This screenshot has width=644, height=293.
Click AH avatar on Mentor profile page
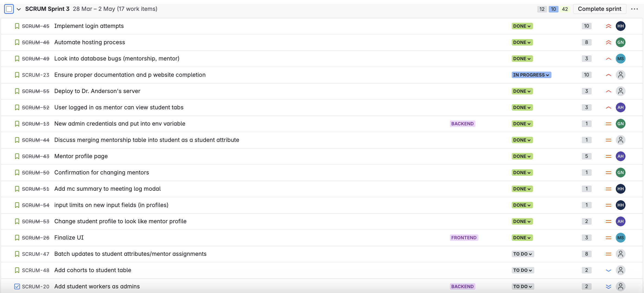(621, 156)
